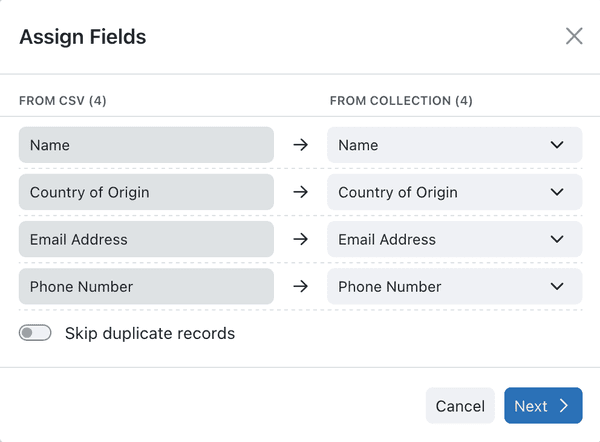Select the Country of Origin CSV field

pyautogui.click(x=146, y=192)
